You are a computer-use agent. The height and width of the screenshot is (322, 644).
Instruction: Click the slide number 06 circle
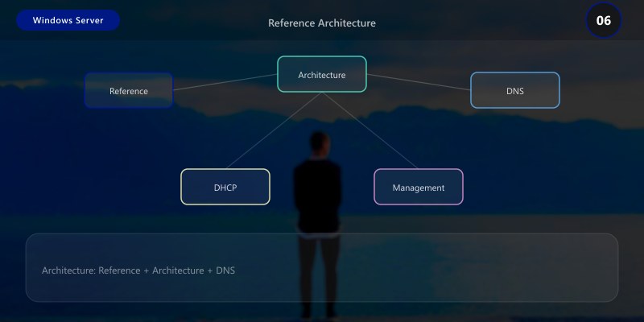click(603, 20)
